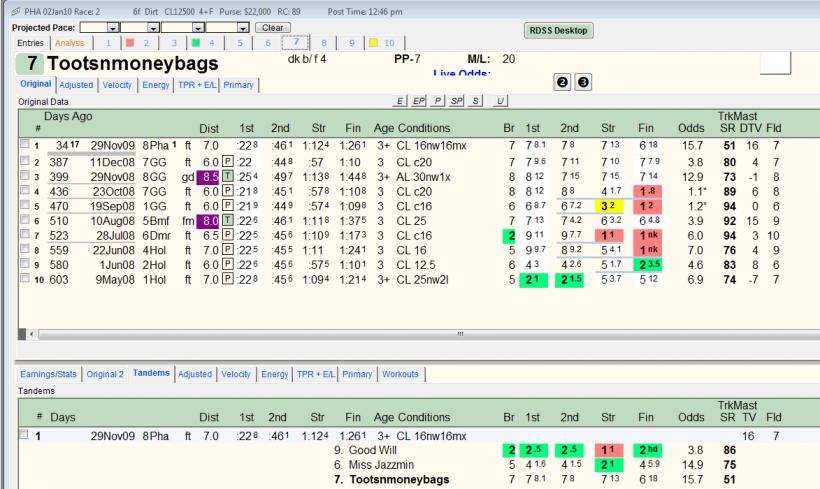
Task: Click the purple 8.0 distance cell
Action: click(x=208, y=221)
